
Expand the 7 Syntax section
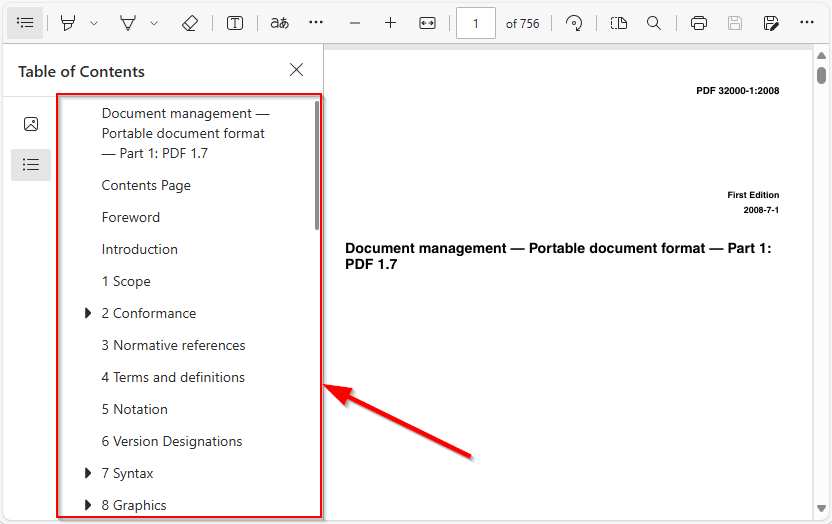click(x=89, y=473)
